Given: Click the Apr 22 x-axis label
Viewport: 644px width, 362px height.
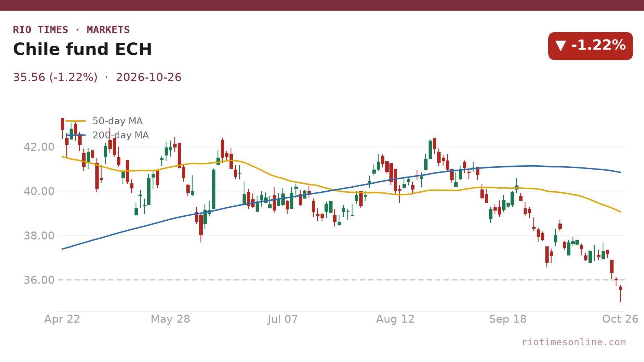Looking at the screenshot, I should click(62, 319).
